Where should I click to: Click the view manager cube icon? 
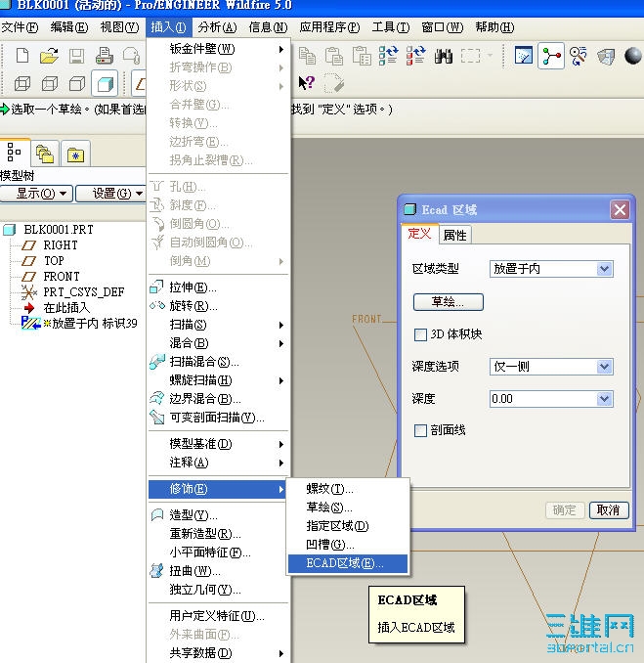click(x=606, y=56)
